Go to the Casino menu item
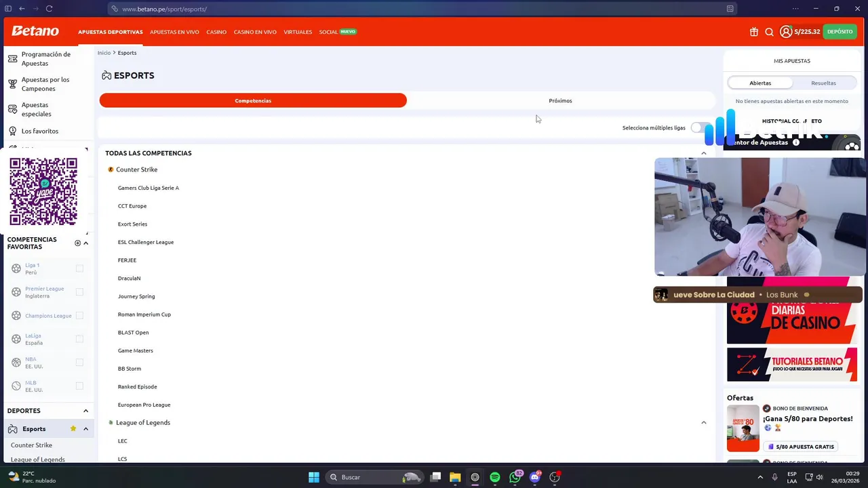Viewport: 868px width, 488px height. 216,32
